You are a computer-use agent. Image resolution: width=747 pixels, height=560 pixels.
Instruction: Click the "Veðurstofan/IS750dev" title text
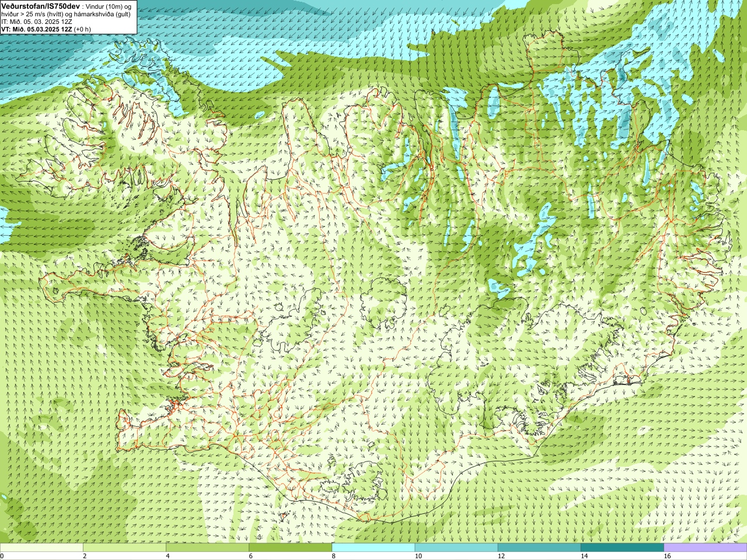pos(40,5)
